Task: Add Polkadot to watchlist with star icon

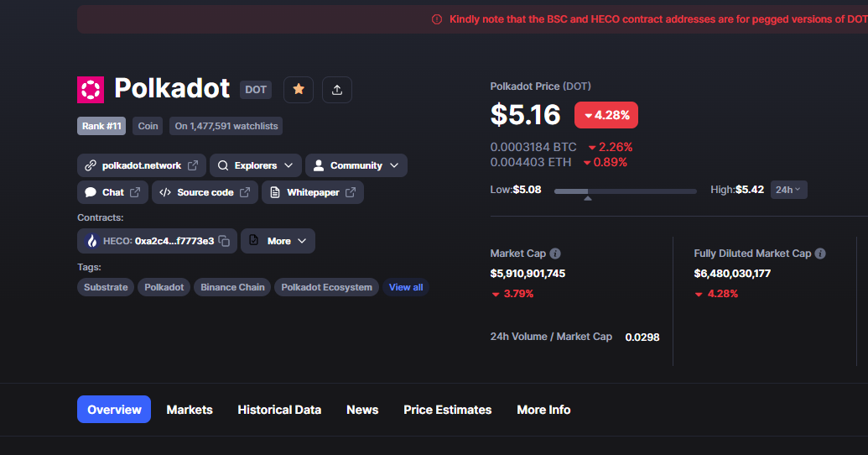Action: [x=299, y=89]
